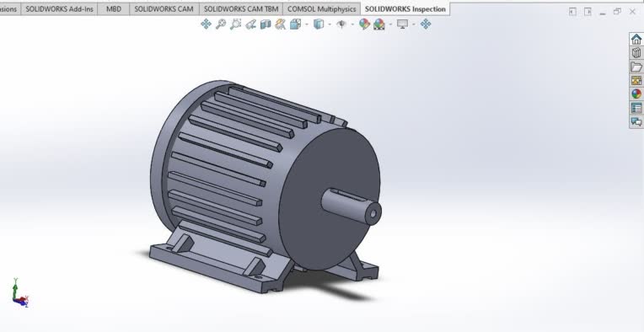Open the Apply Scene dropdown arrow

(x=390, y=24)
